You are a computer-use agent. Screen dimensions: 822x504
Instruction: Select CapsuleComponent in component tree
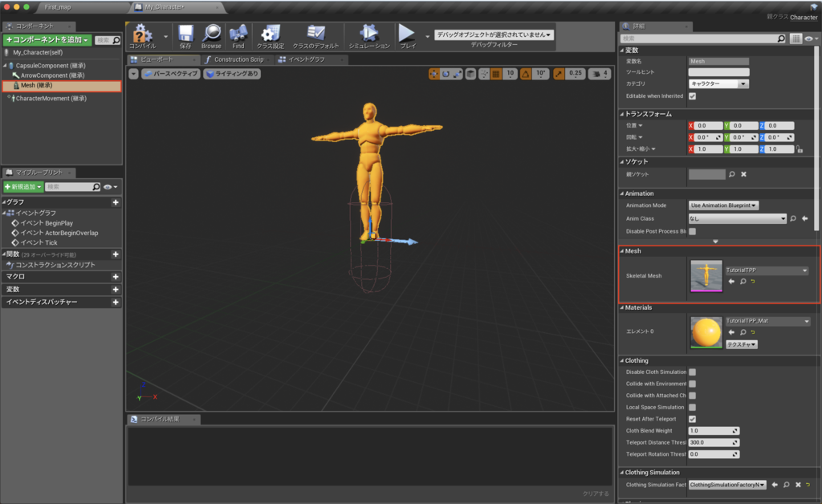pos(51,66)
